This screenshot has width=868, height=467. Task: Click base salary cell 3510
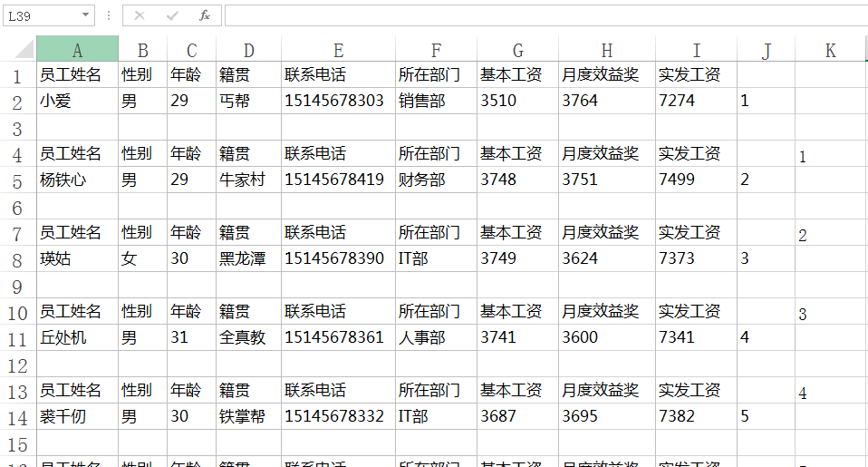(x=517, y=101)
